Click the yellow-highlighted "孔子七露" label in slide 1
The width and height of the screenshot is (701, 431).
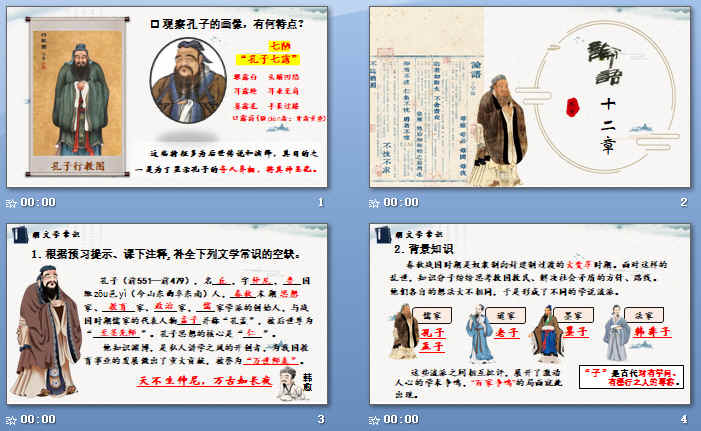(268, 59)
